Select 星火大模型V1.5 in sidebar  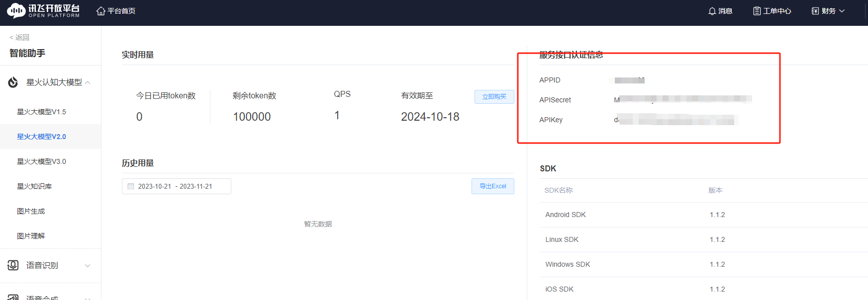click(41, 112)
